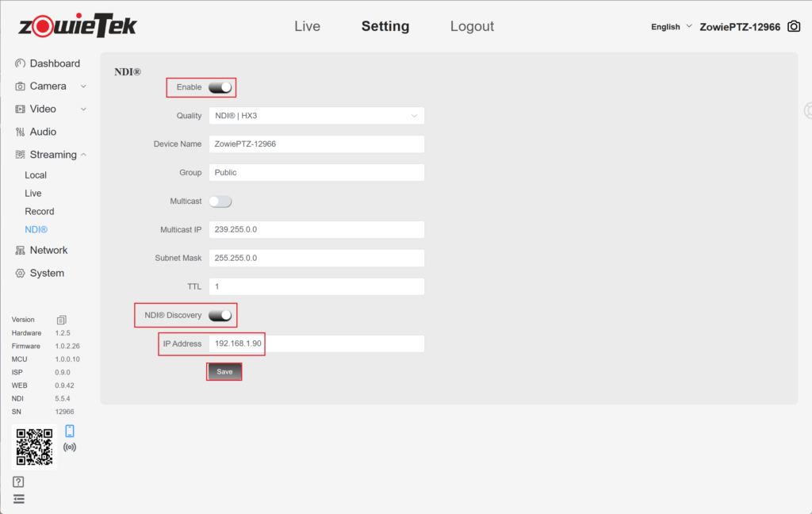
Task: Toggle the NDI Discovery switch
Action: (220, 316)
